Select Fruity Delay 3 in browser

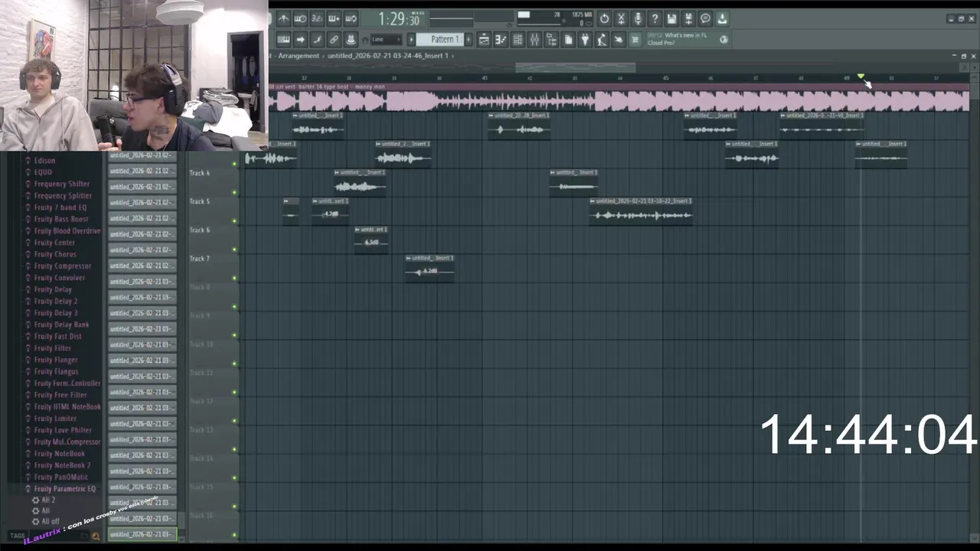point(55,313)
